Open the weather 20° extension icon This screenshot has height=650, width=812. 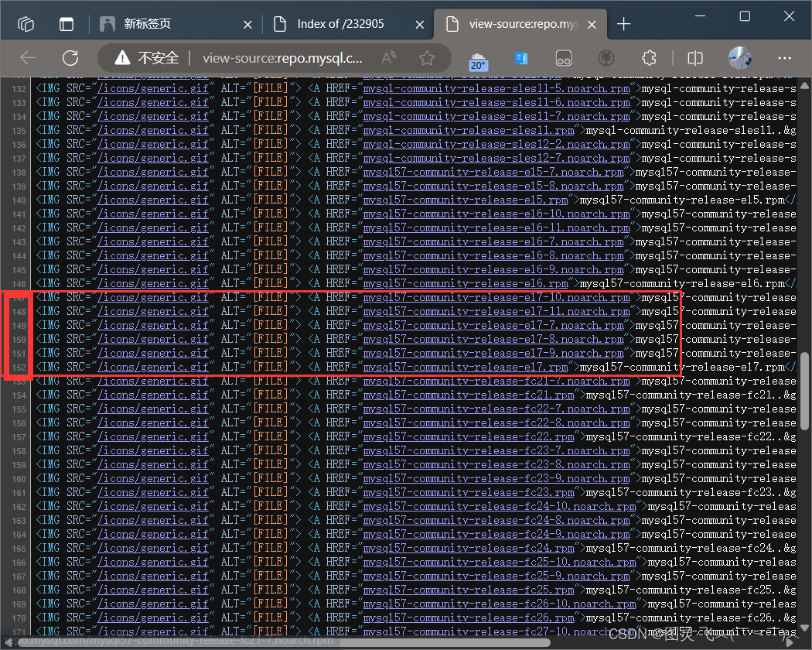point(477,60)
